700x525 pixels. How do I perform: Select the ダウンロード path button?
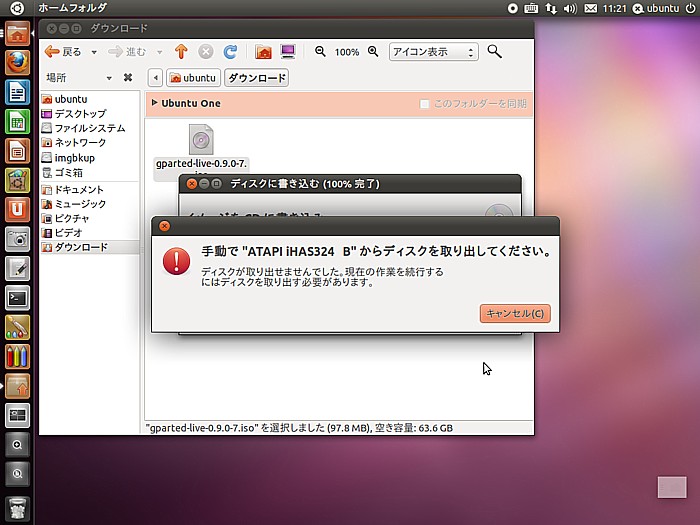[x=257, y=78]
